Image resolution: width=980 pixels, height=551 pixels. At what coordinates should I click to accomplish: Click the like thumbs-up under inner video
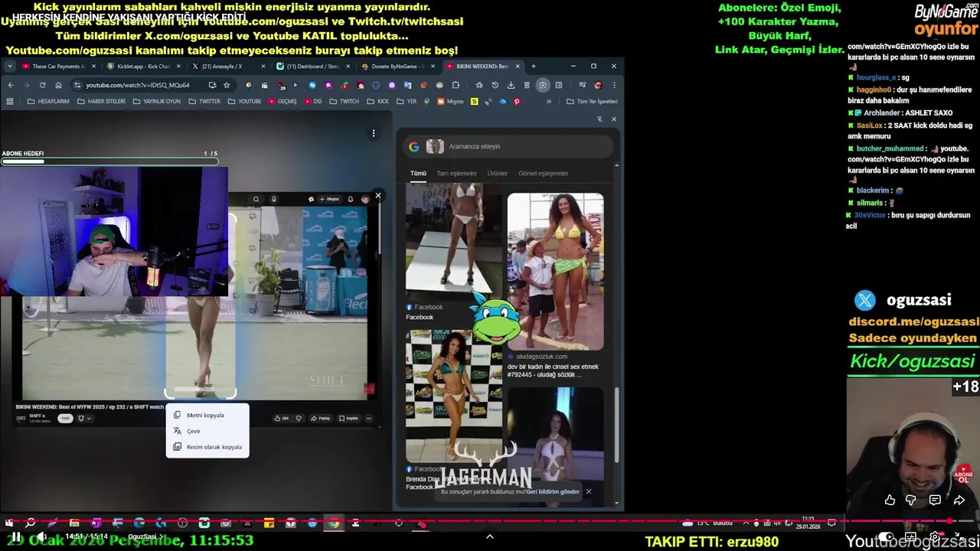(x=281, y=418)
